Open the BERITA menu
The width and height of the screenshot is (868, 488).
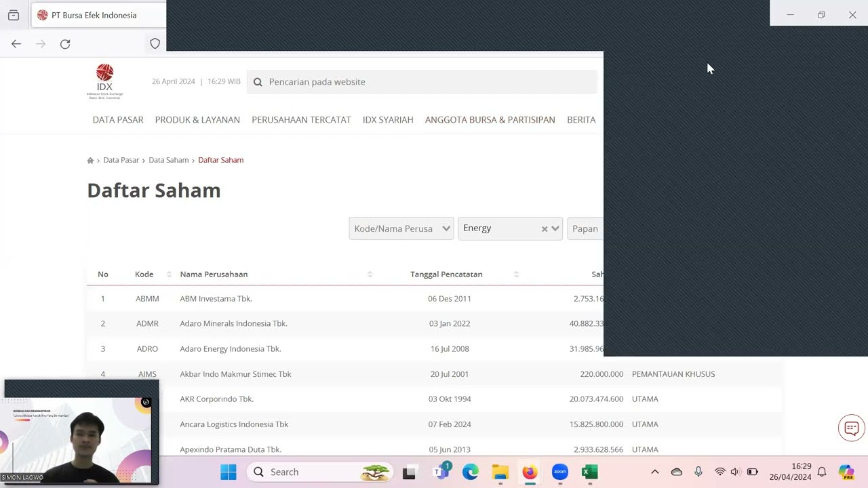(x=581, y=120)
